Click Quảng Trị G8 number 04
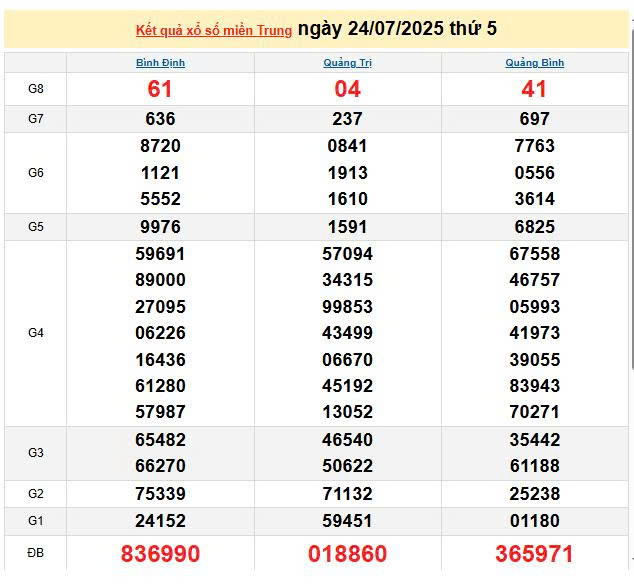This screenshot has width=634, height=584. pos(347,89)
